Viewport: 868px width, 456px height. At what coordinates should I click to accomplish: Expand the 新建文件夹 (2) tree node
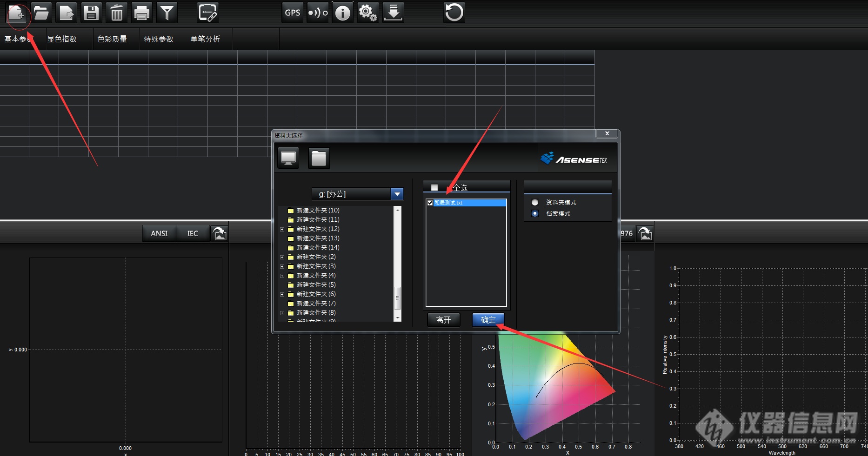282,257
